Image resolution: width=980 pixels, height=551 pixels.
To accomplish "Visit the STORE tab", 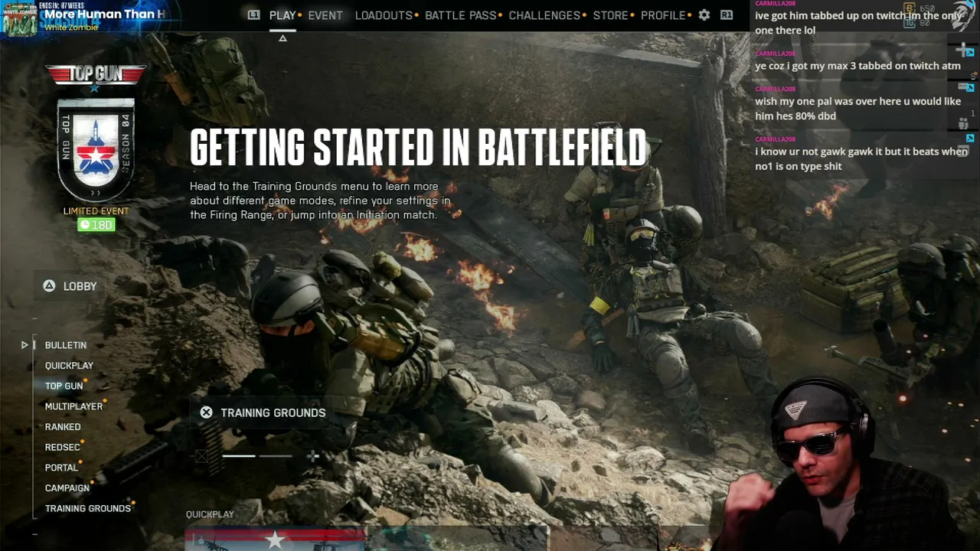I will (611, 15).
